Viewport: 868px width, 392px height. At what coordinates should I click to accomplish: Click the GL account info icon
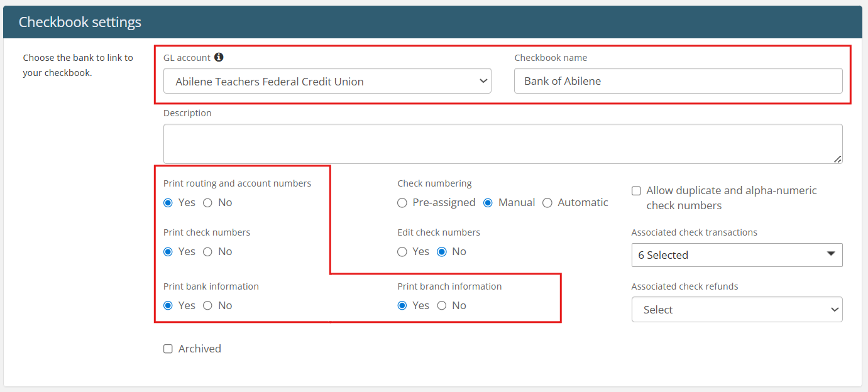[x=219, y=57]
